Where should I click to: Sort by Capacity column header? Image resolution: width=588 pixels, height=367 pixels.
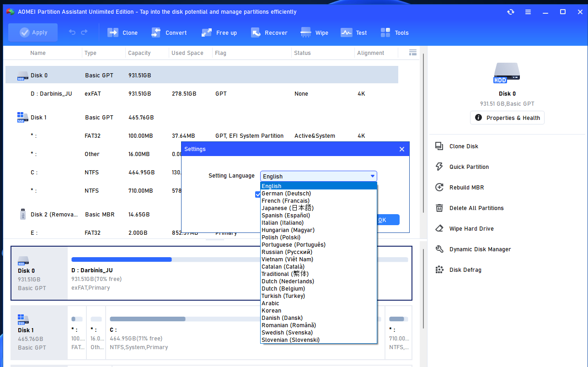[139, 53]
